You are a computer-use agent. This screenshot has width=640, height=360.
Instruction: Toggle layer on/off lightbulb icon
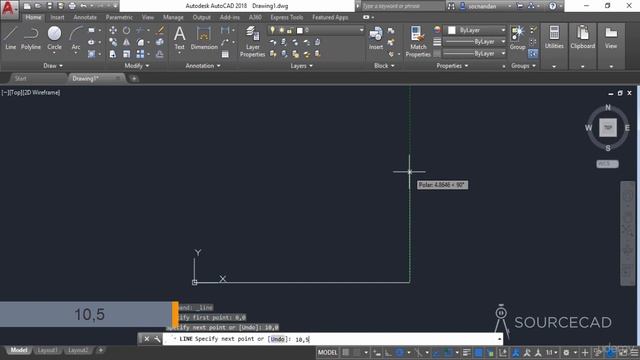272,30
